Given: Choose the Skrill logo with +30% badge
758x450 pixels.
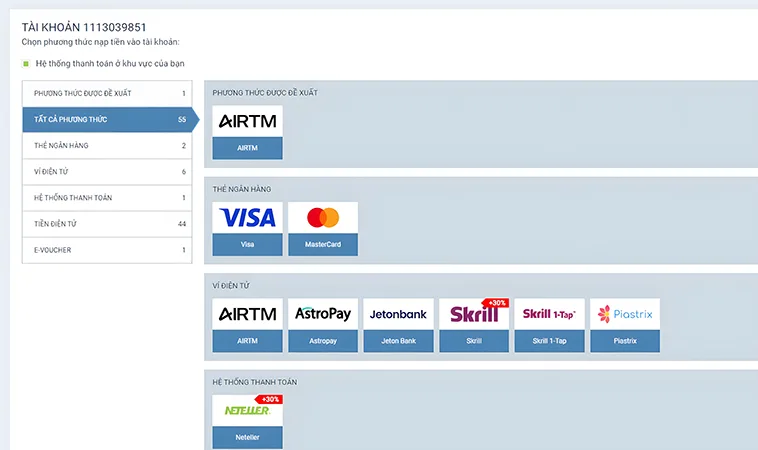Looking at the screenshot, I should tap(474, 314).
